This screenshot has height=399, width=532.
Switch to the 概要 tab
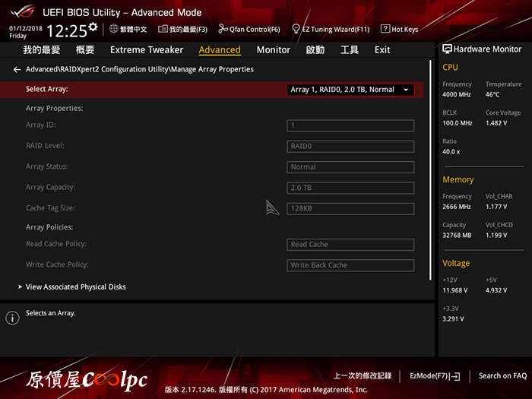click(85, 50)
